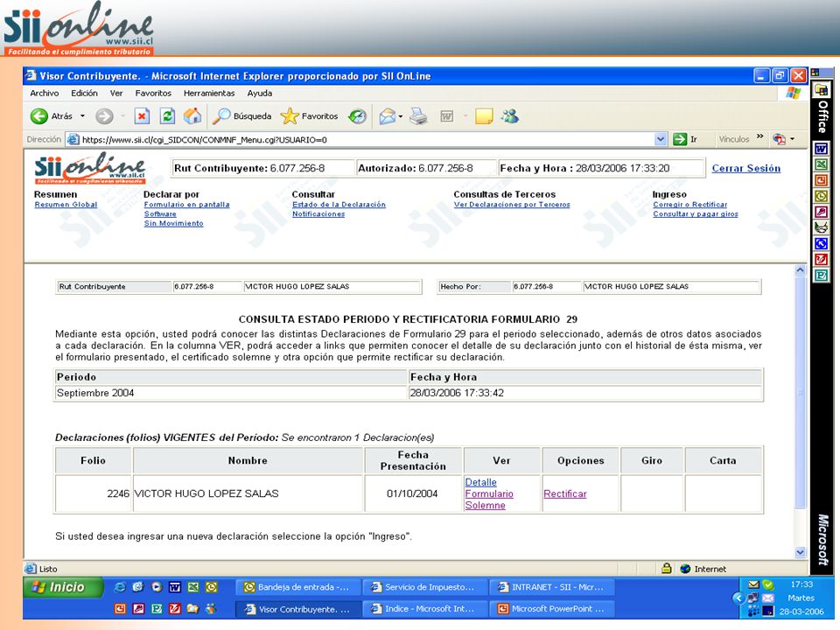The image size is (840, 630).
Task: Open Estado de la Declaración link
Action: pyautogui.click(x=339, y=205)
